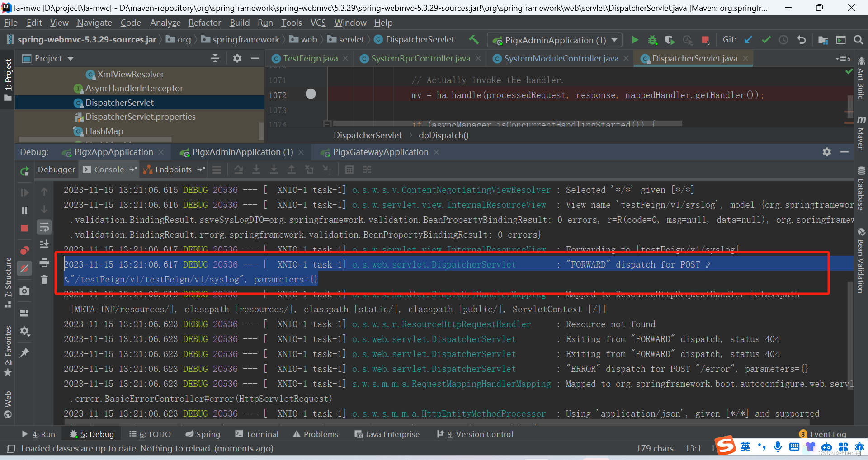Image resolution: width=868 pixels, height=460 pixels.
Task: Rerun debug session with green rerun icon
Action: (24, 171)
